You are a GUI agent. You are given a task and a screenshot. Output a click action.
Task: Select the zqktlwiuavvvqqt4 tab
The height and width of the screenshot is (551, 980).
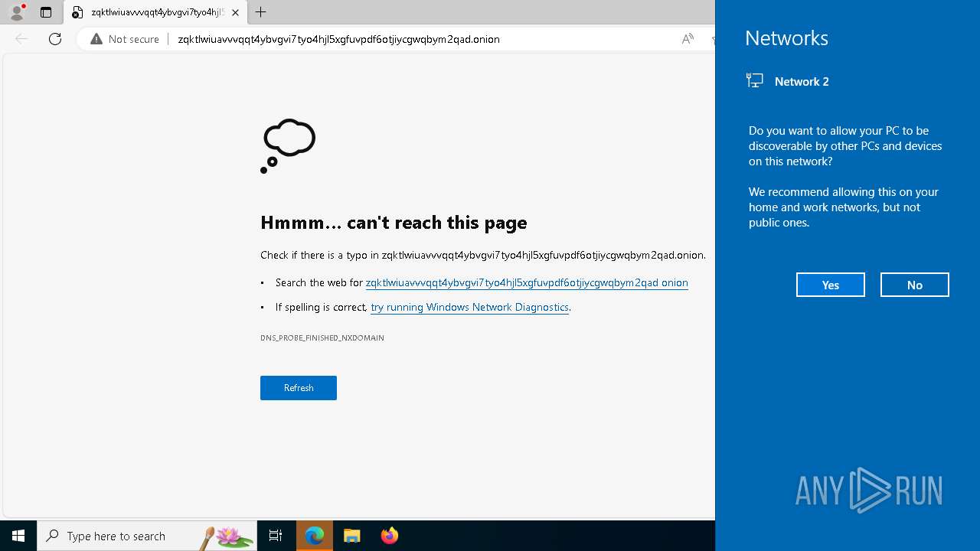click(x=155, y=12)
